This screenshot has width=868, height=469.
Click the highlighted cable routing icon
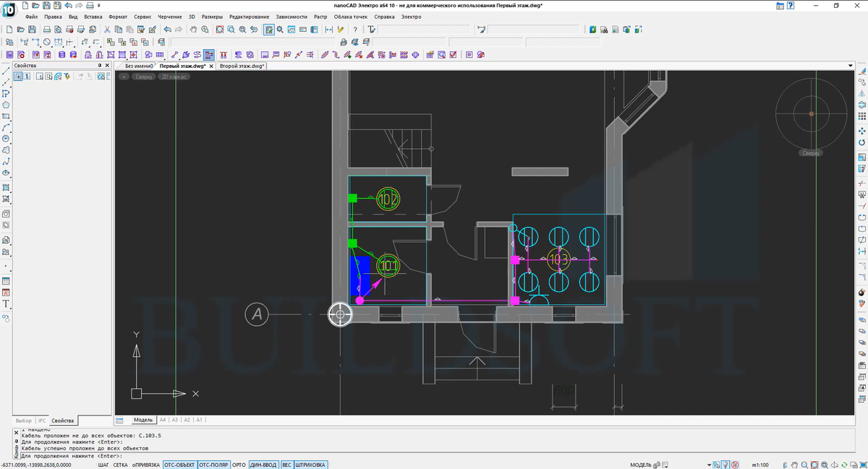208,54
